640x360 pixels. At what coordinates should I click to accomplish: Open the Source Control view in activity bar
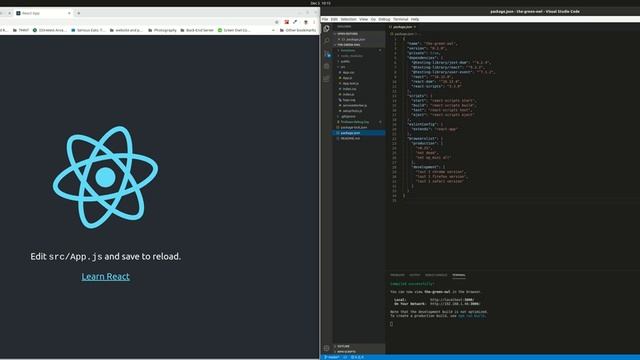(x=327, y=53)
